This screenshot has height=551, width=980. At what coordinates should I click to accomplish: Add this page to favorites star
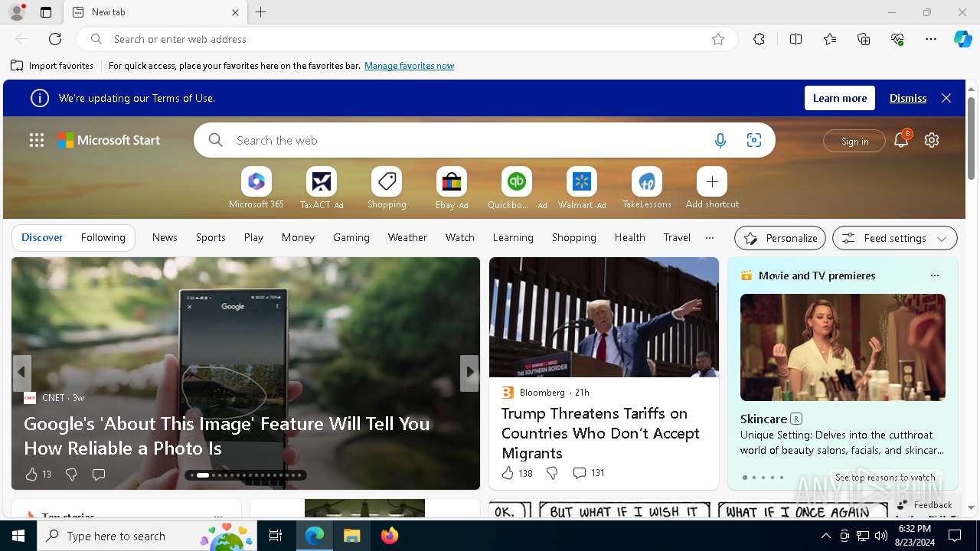[x=718, y=39]
